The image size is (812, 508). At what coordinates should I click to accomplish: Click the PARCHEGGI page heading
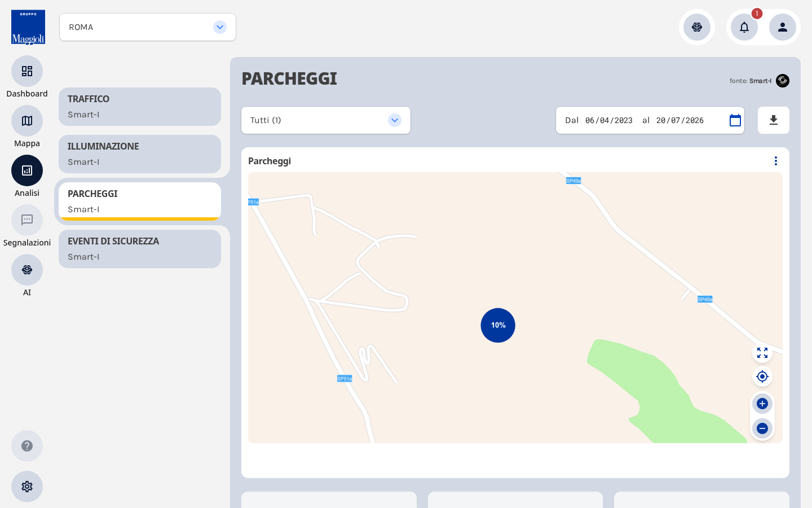pos(289,78)
